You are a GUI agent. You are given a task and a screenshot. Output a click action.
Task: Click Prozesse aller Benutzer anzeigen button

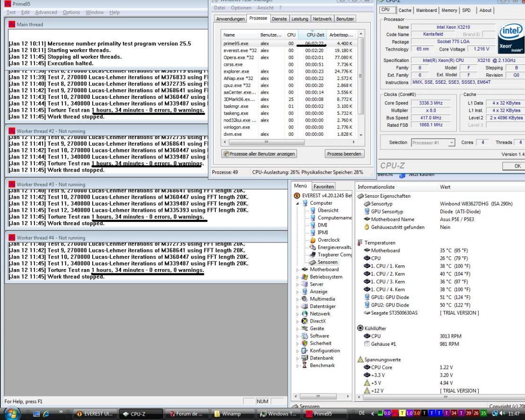click(259, 154)
